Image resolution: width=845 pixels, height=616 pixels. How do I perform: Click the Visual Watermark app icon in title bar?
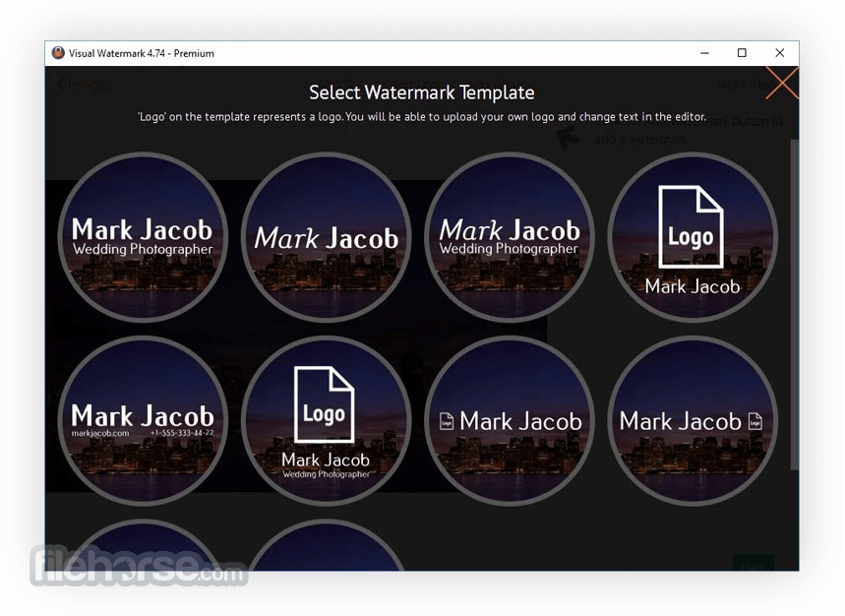tap(58, 53)
